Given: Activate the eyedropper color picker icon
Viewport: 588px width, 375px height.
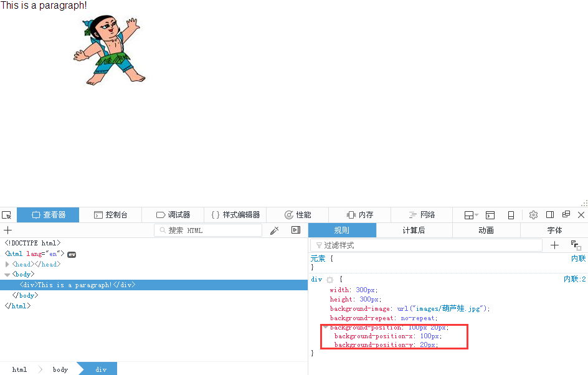Looking at the screenshot, I should pos(275,230).
